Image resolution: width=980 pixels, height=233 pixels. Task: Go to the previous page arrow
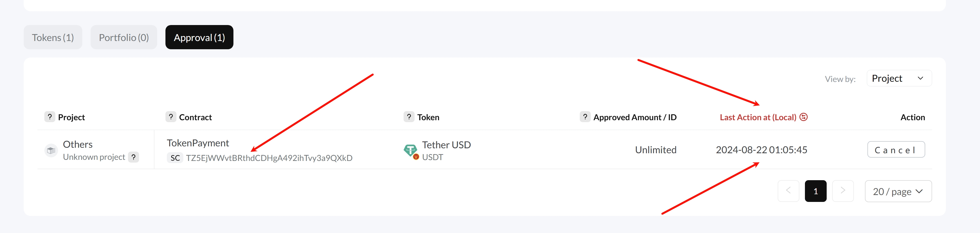(788, 191)
